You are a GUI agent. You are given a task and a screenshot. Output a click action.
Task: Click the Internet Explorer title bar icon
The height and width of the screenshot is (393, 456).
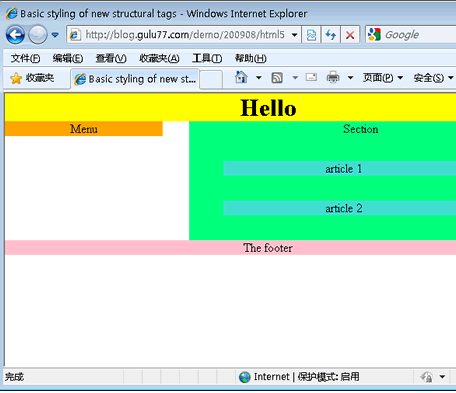12,13
